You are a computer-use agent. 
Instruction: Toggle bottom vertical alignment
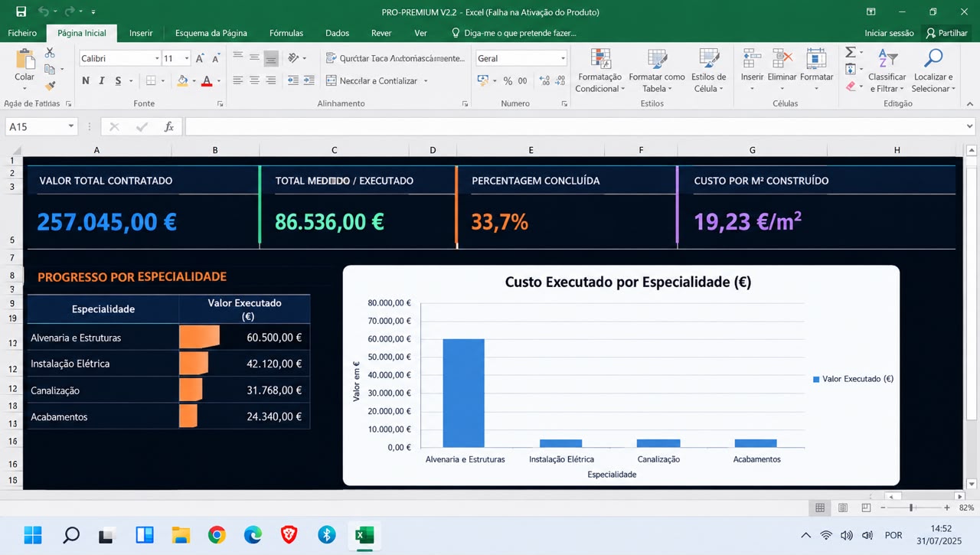point(271,58)
